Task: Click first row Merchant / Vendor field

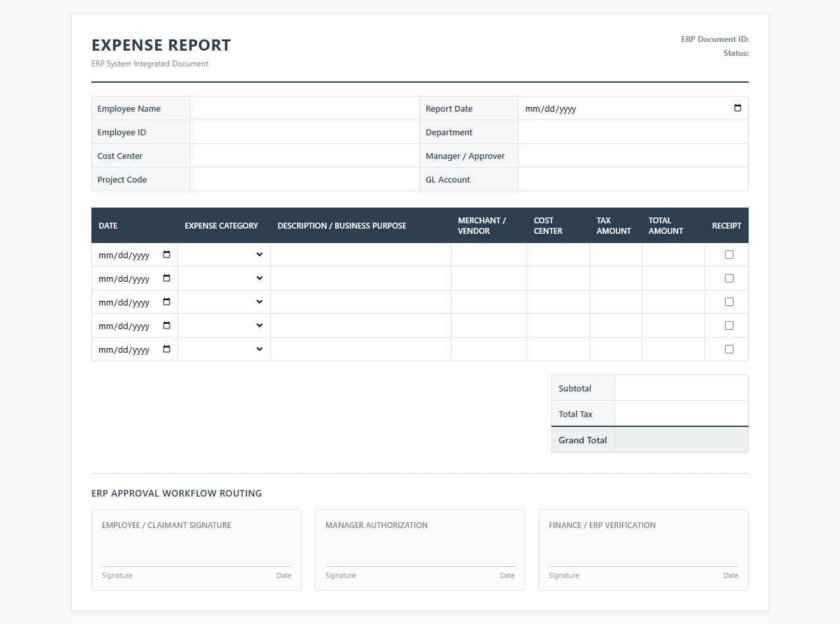Action: pos(489,255)
